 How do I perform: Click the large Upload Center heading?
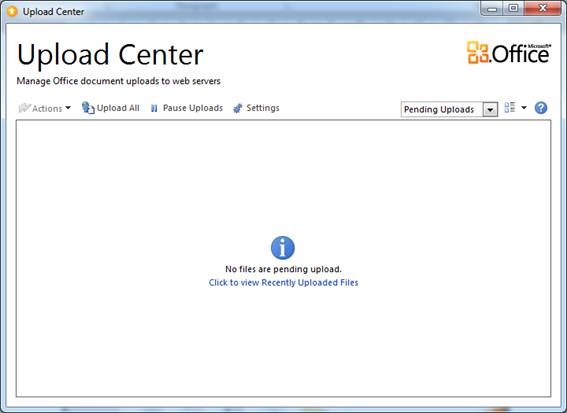[x=110, y=54]
